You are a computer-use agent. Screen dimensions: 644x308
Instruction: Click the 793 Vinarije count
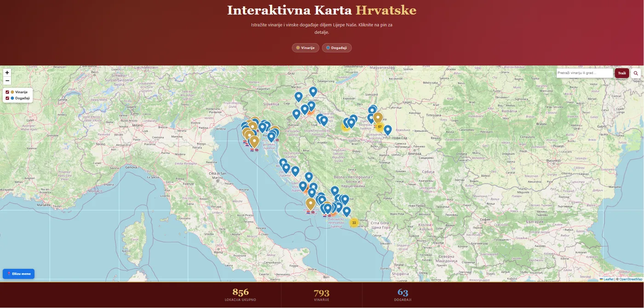coord(322,293)
